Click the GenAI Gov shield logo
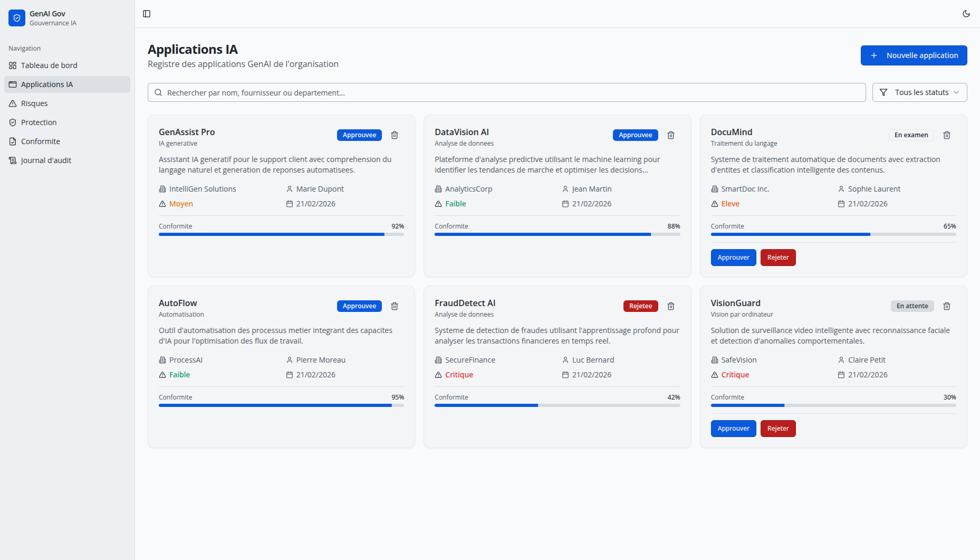Image resolution: width=980 pixels, height=560 pixels. (x=17, y=18)
